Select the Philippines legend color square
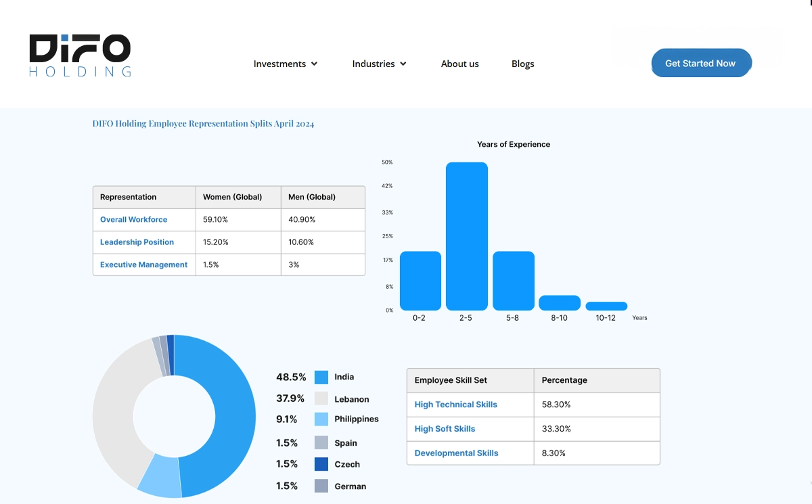 point(321,419)
